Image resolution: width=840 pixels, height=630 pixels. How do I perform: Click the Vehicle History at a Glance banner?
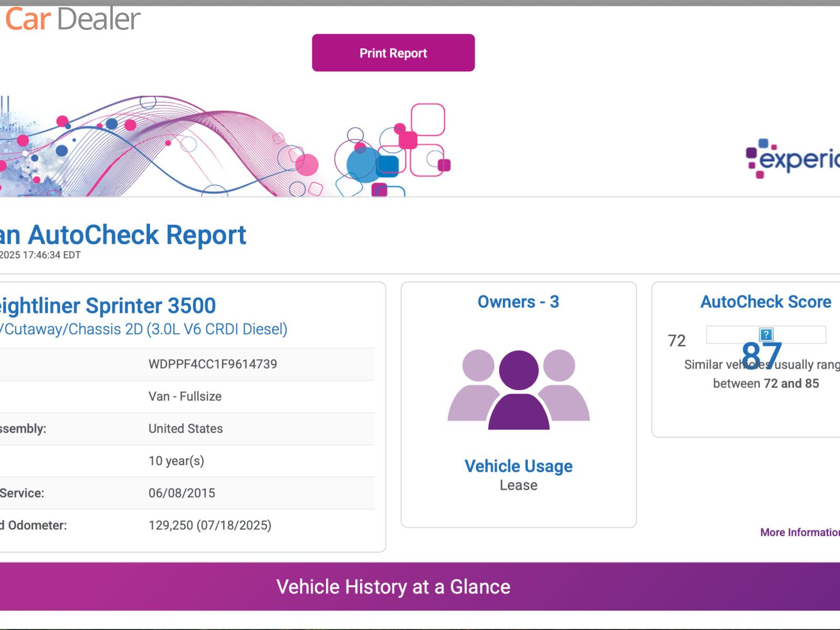tap(393, 586)
